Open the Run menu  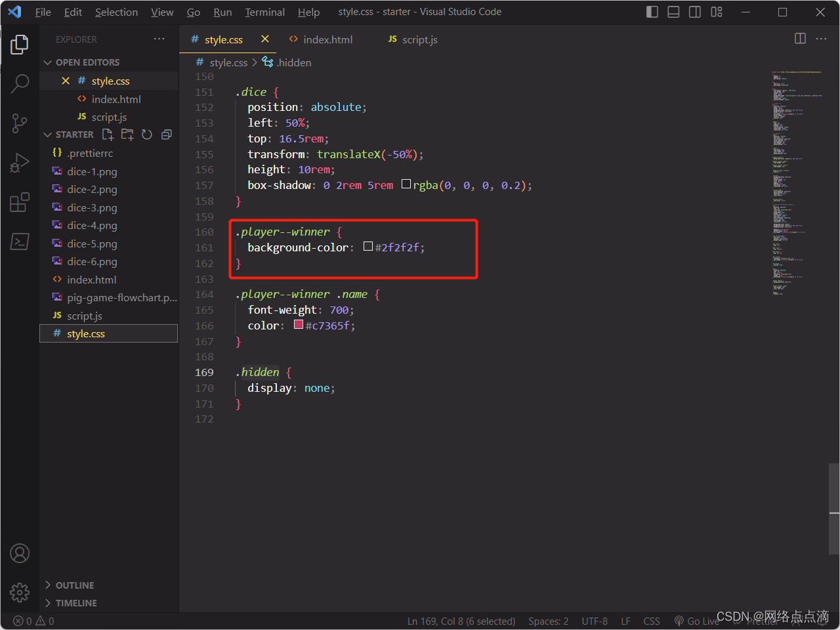[222, 12]
